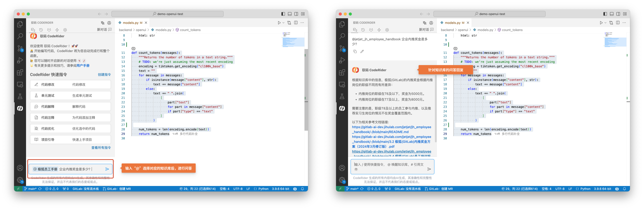Open Search view in left window
Screen dimensions: 644x210
pos(20,36)
